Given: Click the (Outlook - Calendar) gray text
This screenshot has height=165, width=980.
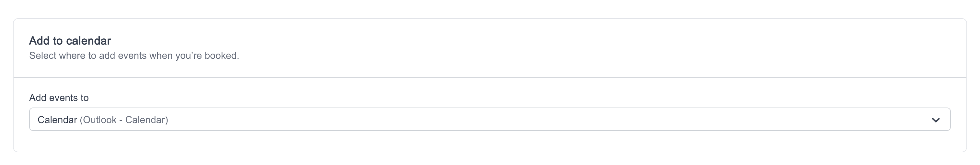Looking at the screenshot, I should [x=124, y=120].
